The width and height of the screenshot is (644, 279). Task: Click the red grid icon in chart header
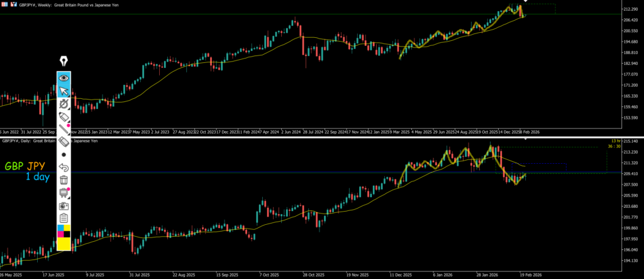pyautogui.click(x=4, y=4)
